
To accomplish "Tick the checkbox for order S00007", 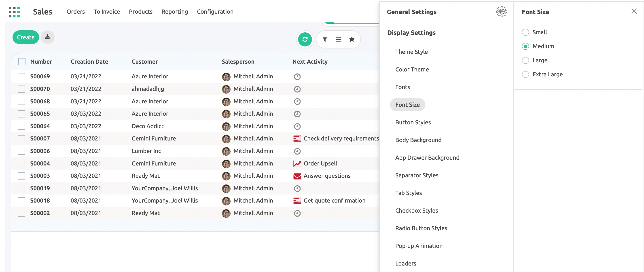I will click(21, 139).
